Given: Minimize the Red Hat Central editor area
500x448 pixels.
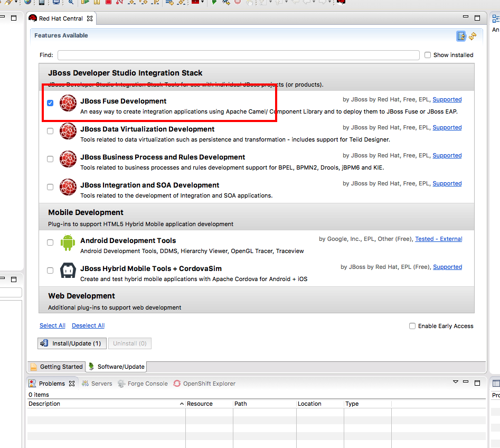Looking at the screenshot, I should (466, 17).
